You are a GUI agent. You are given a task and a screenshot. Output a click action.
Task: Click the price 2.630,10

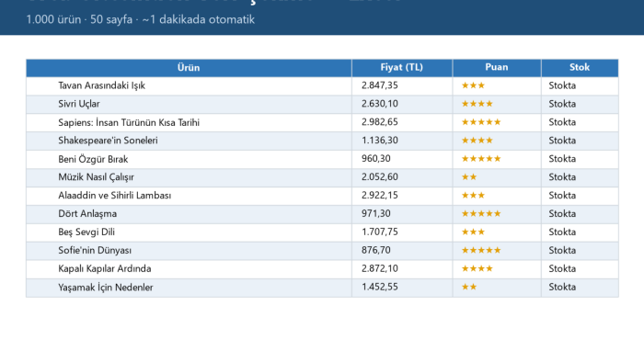click(x=379, y=104)
